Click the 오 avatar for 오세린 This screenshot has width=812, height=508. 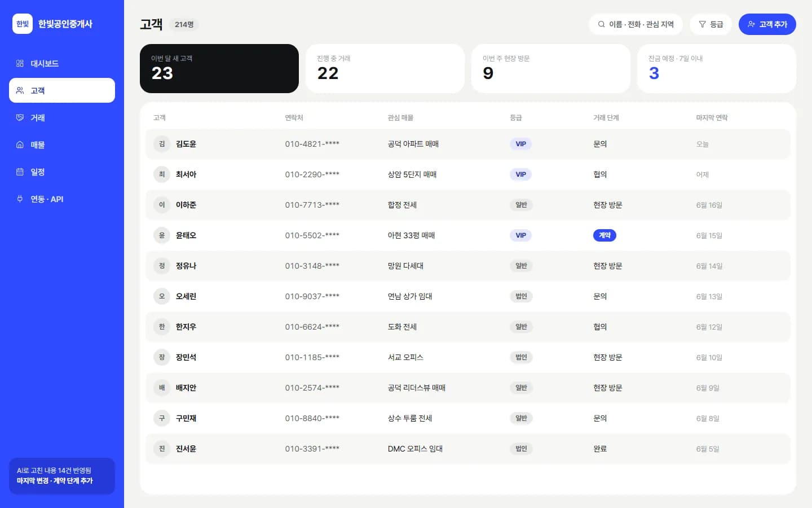point(162,296)
